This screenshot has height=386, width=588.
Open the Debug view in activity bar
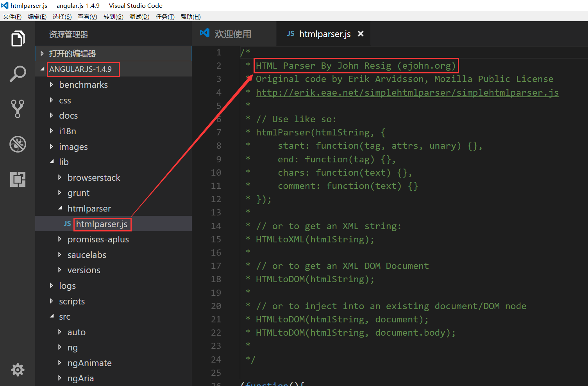18,144
